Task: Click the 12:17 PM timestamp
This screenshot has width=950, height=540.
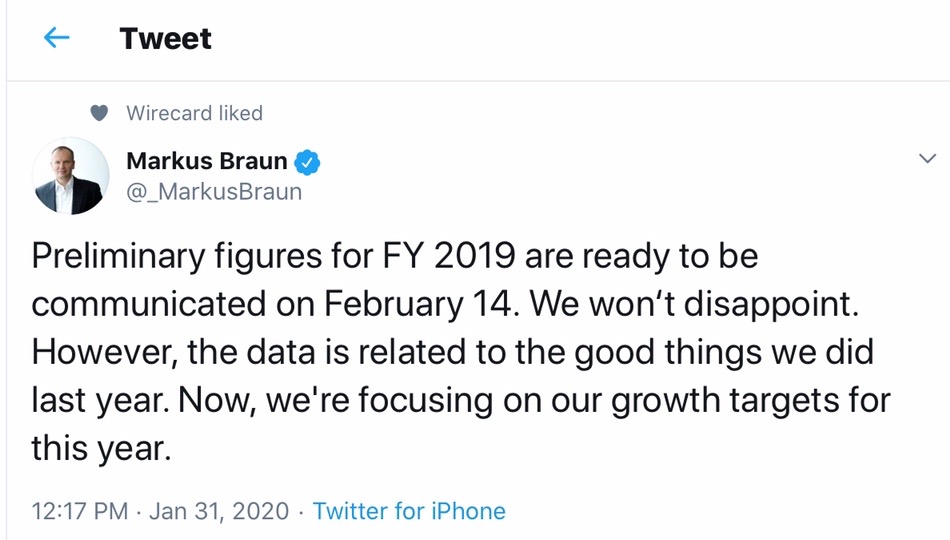Action: pyautogui.click(x=80, y=511)
